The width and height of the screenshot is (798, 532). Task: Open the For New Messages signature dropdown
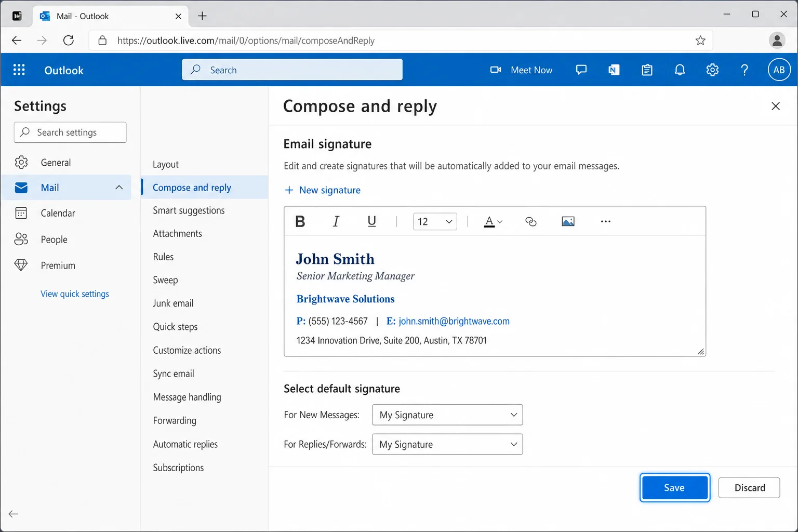click(447, 415)
